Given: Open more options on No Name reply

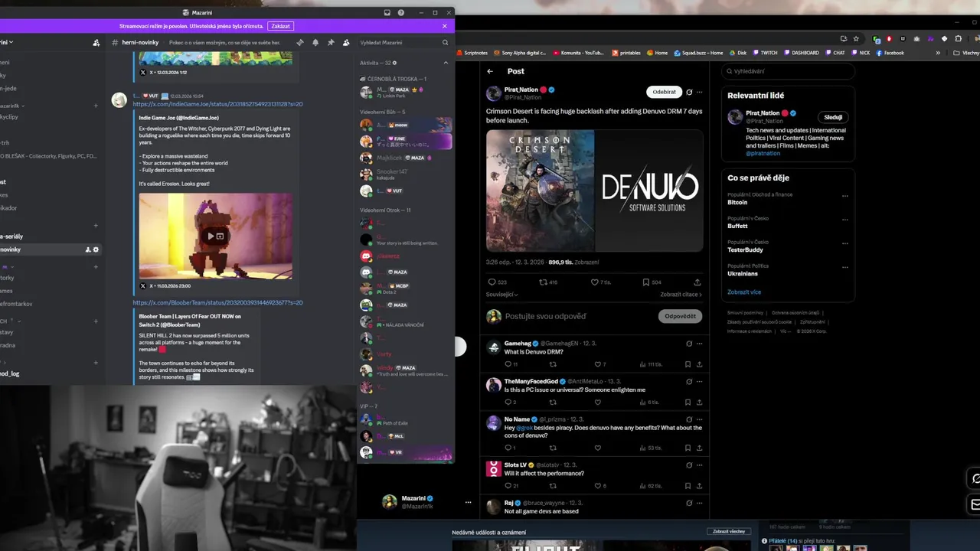Looking at the screenshot, I should (699, 419).
